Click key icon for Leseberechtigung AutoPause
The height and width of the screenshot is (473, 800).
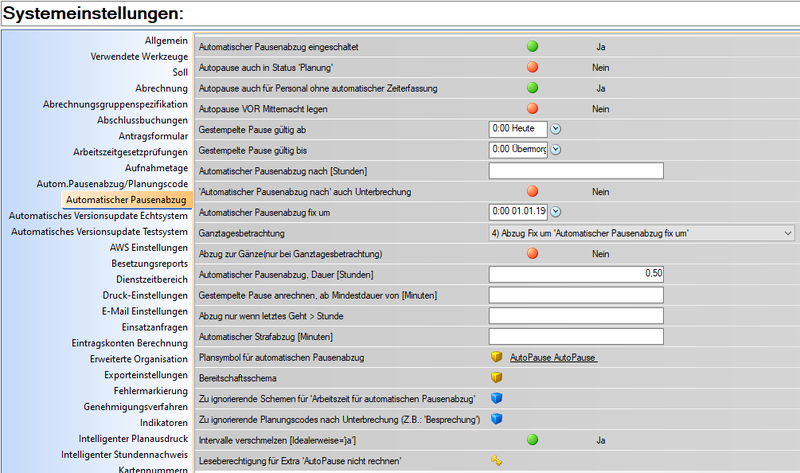pos(495,461)
